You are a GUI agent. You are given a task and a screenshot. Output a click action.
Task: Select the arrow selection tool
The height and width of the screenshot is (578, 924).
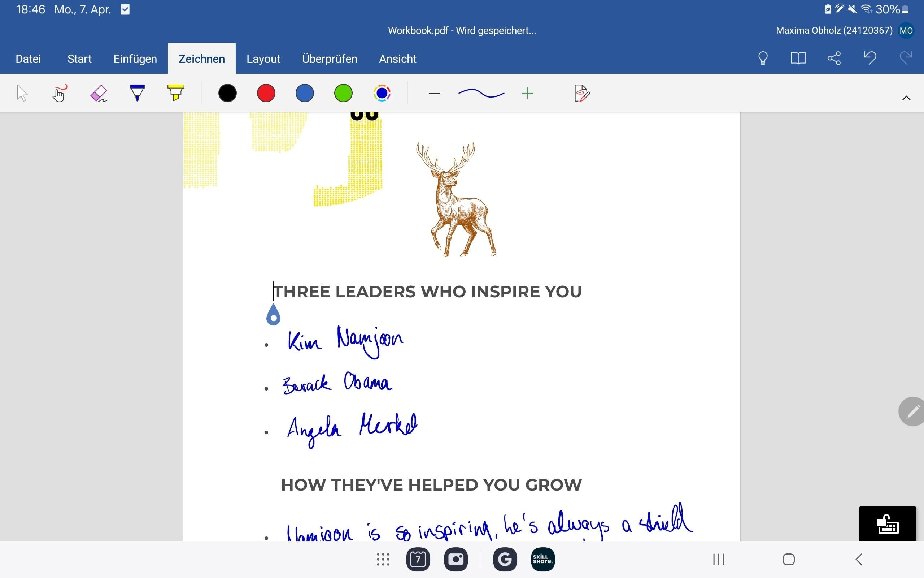pos(22,93)
